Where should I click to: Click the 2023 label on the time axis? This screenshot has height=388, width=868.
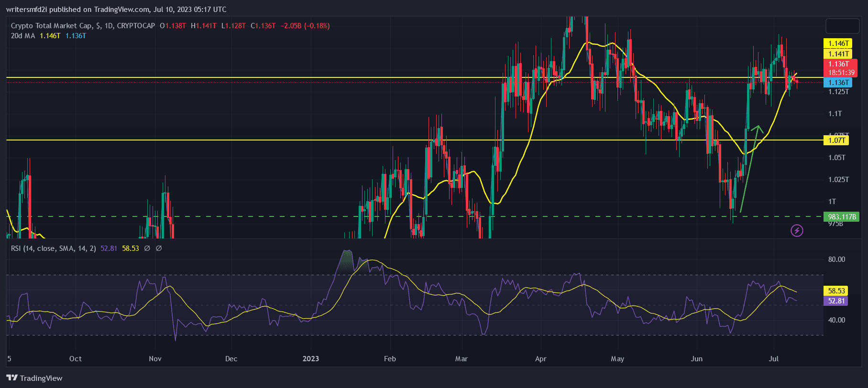click(x=311, y=358)
